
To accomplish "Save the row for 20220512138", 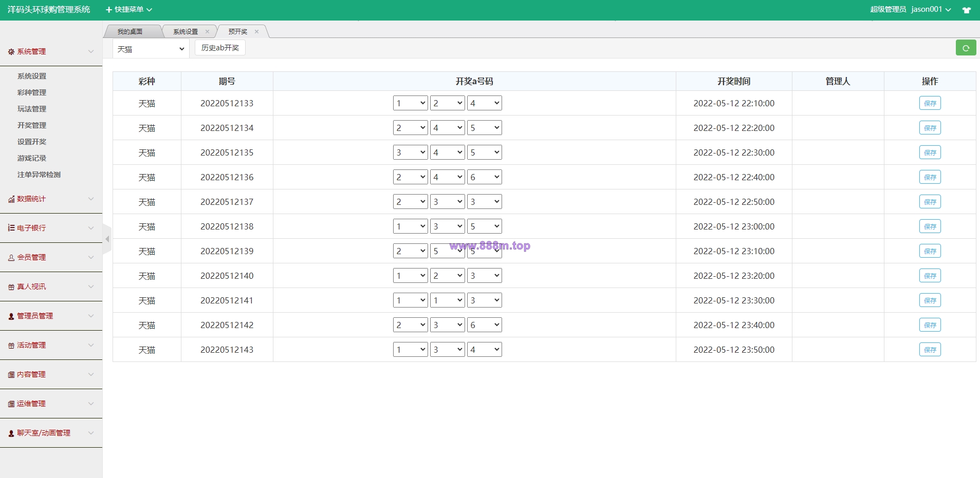I will point(930,226).
